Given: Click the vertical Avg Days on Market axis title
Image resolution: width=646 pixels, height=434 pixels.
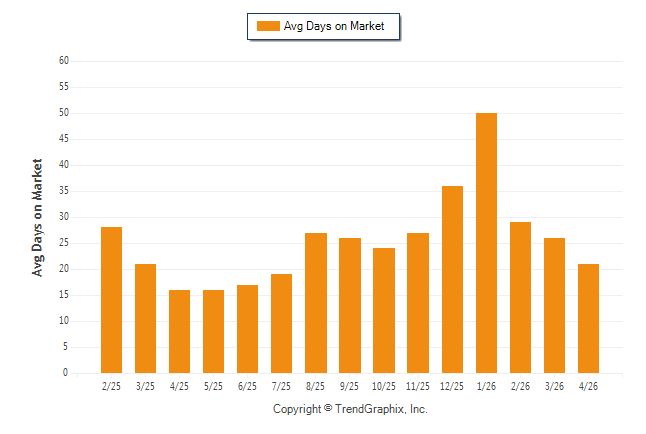Looking at the screenshot, I should 37,218.
